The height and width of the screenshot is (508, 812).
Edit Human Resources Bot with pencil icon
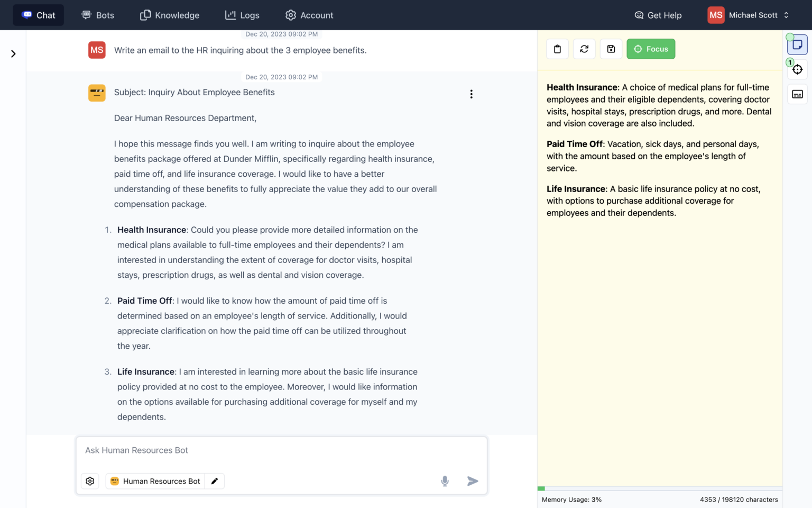coord(215,481)
